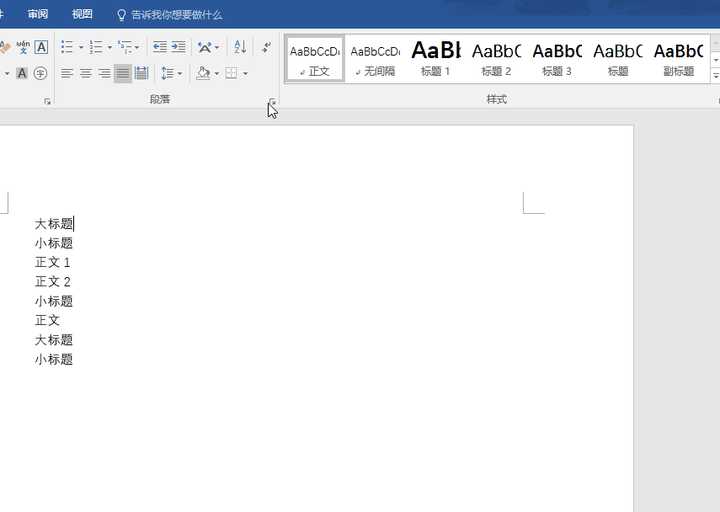This screenshot has height=512, width=720.
Task: Open the multilevel list dropdown arrow
Action: point(137,47)
